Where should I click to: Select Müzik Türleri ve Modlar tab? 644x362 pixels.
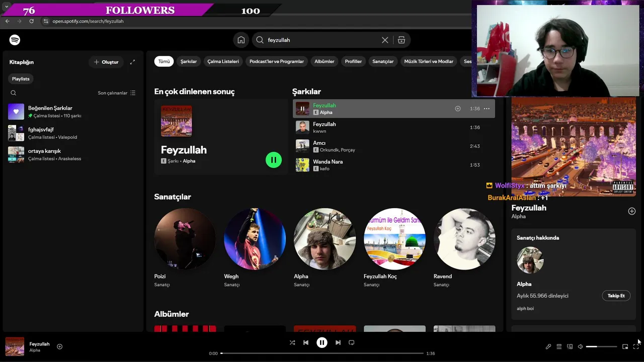click(429, 61)
